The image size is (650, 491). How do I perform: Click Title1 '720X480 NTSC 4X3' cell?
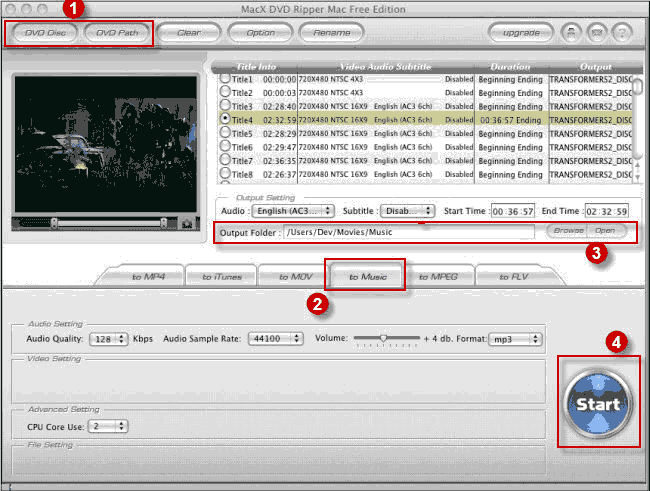click(x=331, y=79)
